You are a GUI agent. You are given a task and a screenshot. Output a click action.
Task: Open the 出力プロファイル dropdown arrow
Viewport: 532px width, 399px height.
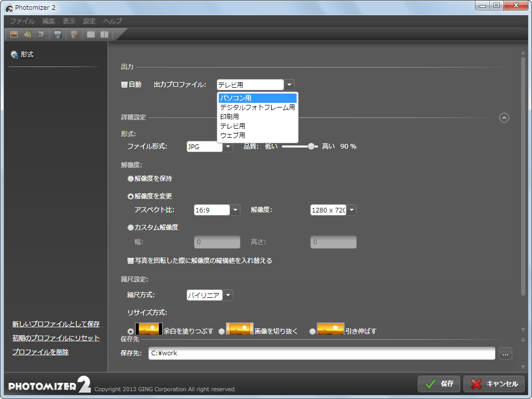click(x=289, y=85)
